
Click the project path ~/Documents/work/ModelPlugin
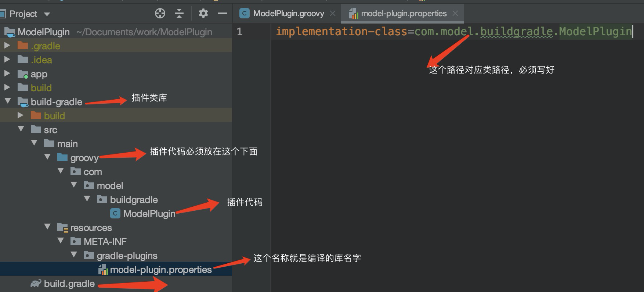[144, 32]
